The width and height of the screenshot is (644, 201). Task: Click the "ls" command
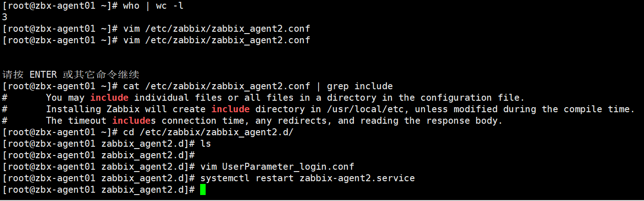click(206, 144)
